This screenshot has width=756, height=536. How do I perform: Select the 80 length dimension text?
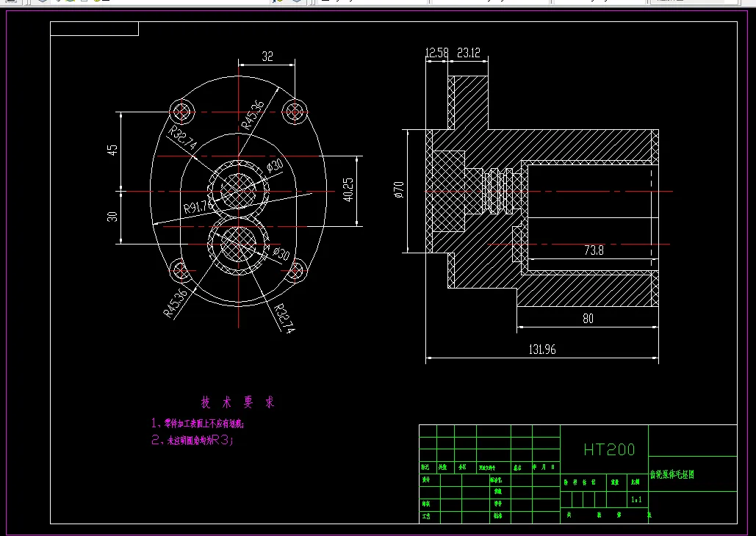tap(588, 319)
